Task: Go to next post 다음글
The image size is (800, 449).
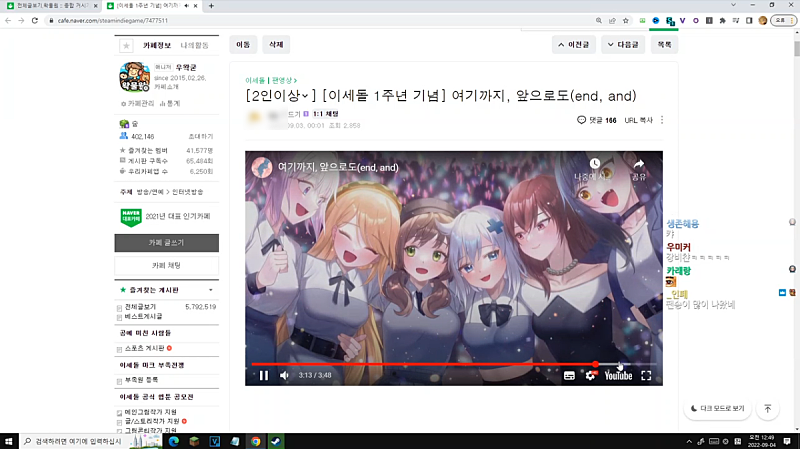Action: point(623,44)
